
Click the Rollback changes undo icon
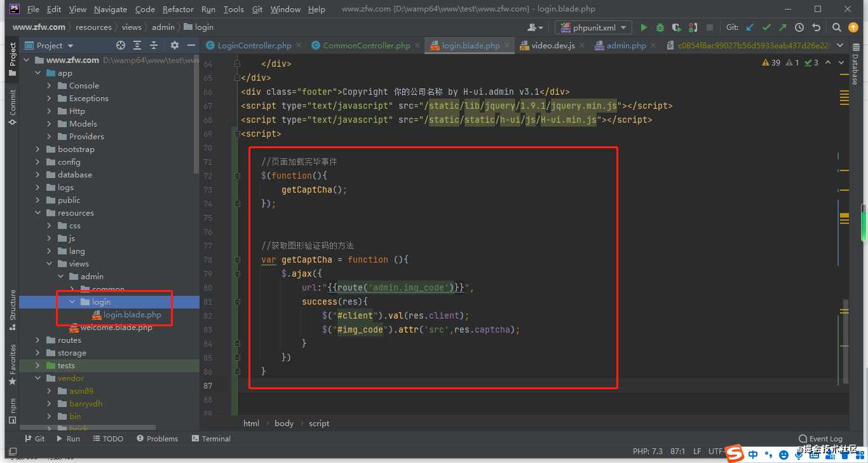coord(815,27)
